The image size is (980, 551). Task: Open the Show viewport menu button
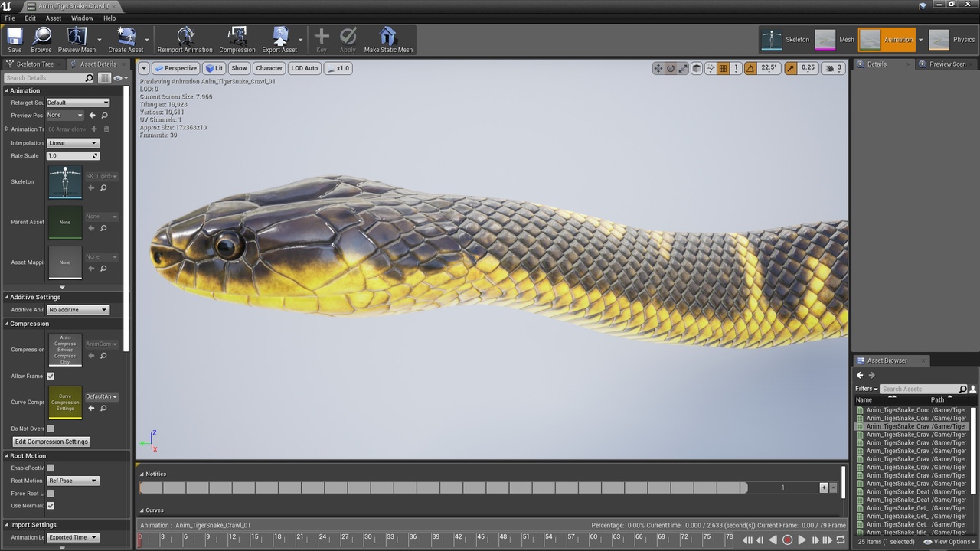240,68
